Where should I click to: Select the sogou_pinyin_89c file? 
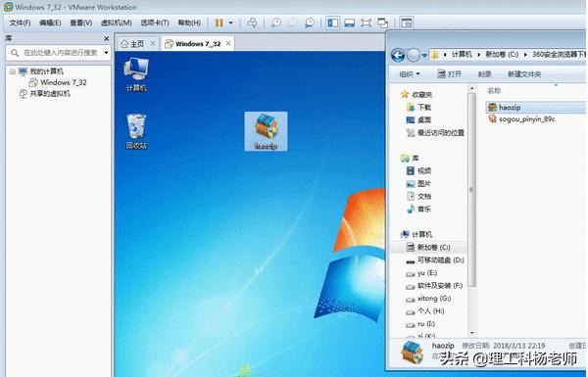coord(521,119)
